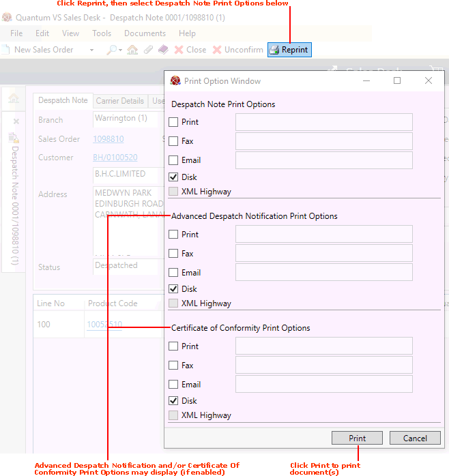This screenshot has height=476, width=449.
Task: Minimize the Print Option Window
Action: coord(366,80)
